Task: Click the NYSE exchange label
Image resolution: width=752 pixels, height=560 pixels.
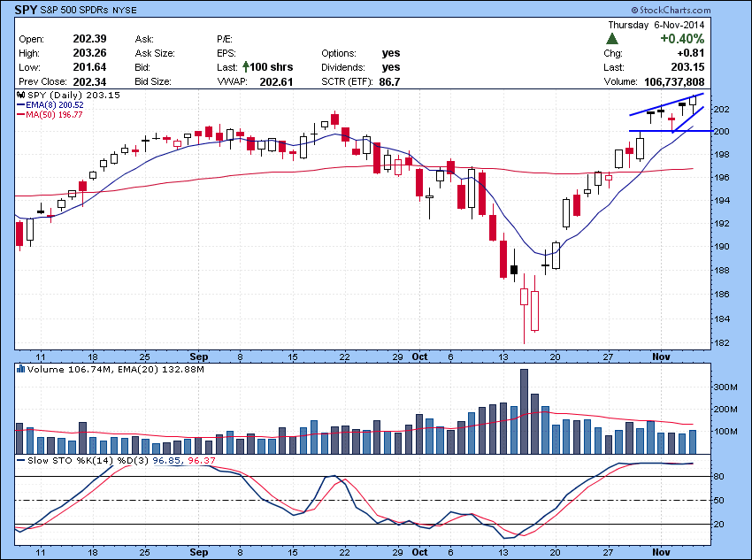Action: pos(124,10)
